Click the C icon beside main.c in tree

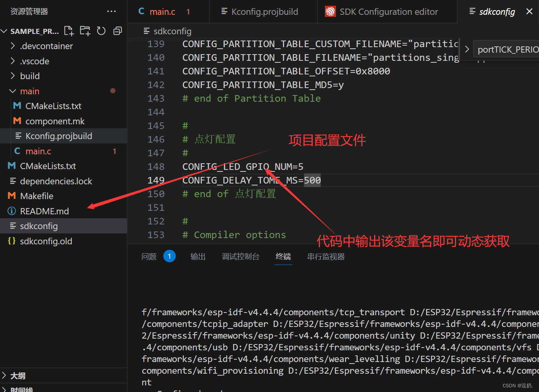[x=17, y=151]
